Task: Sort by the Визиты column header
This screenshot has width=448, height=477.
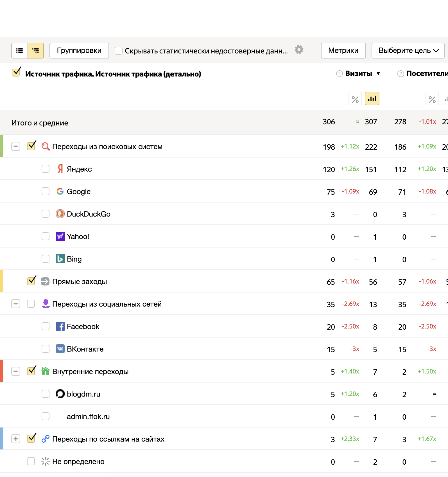Action: (x=358, y=74)
